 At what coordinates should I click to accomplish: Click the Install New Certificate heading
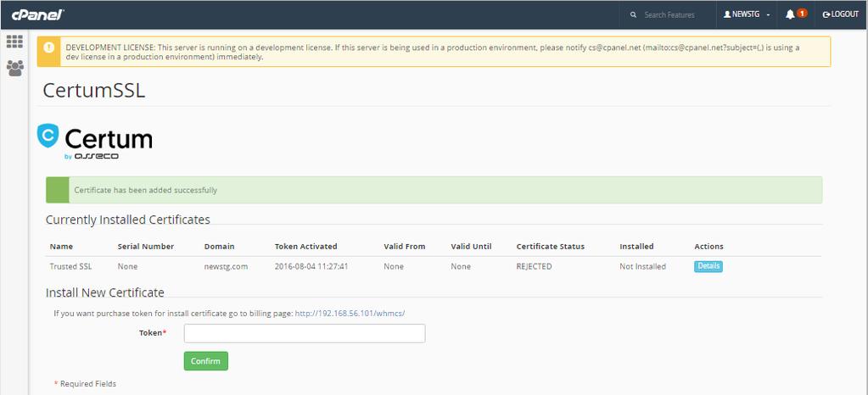[x=104, y=292]
